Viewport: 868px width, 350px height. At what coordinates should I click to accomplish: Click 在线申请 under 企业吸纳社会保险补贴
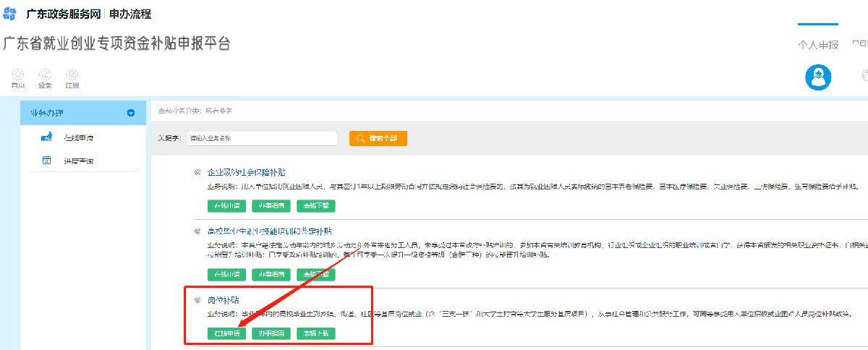(227, 205)
